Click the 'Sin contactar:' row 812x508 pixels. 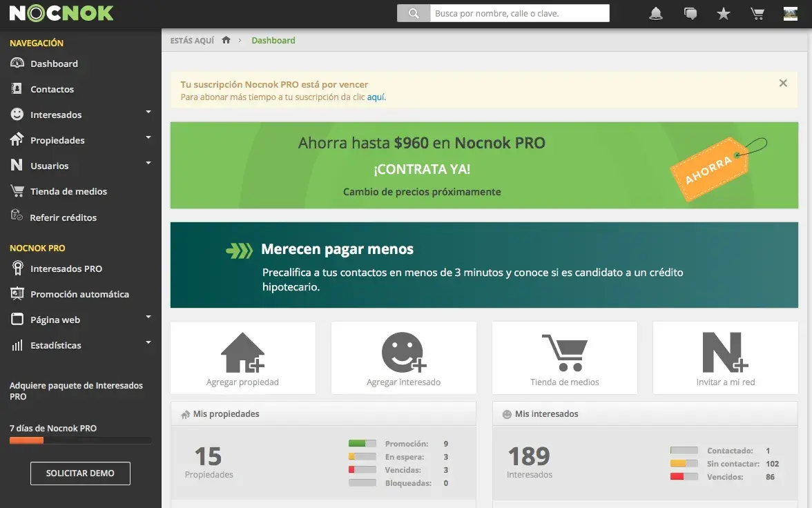point(724,463)
